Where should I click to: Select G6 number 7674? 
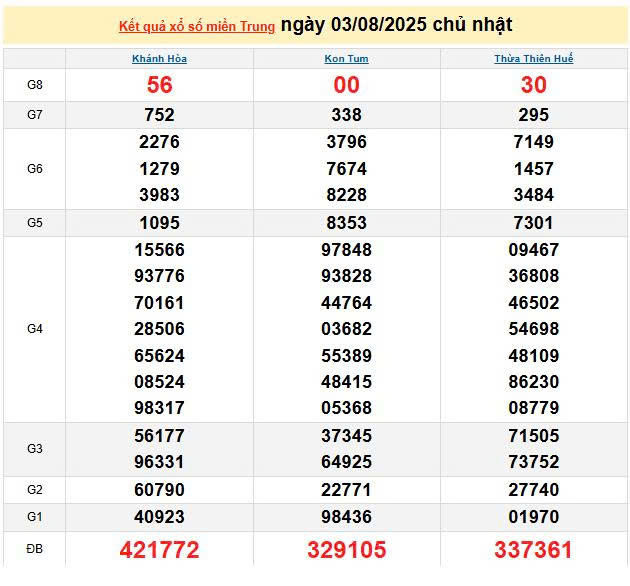346,169
